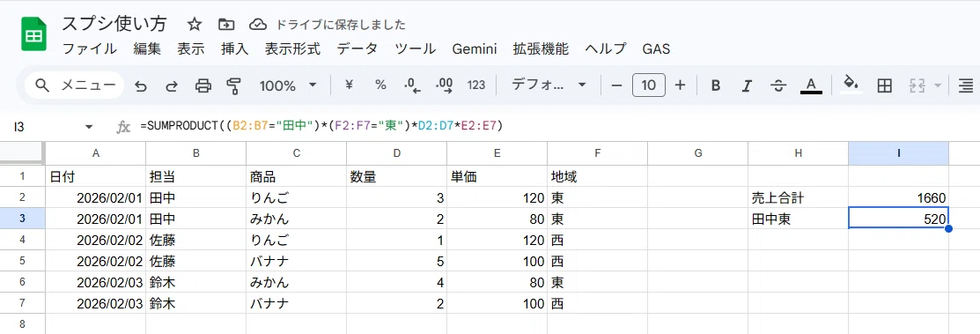Toggle italic formatting
The height and width of the screenshot is (334, 980).
747,85
